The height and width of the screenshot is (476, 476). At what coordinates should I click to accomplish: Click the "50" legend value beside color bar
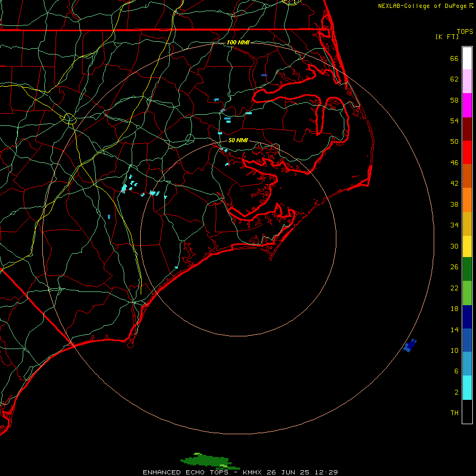454,141
